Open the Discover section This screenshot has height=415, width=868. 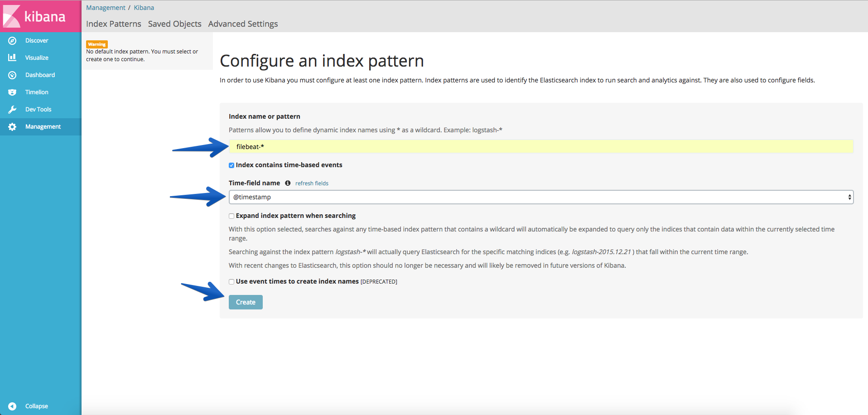tap(37, 41)
